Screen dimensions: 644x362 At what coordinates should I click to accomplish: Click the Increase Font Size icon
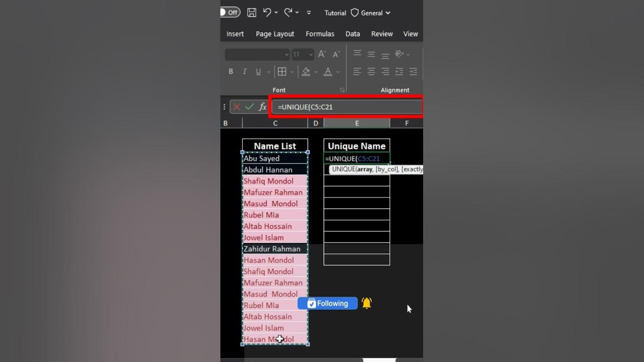pos(323,54)
